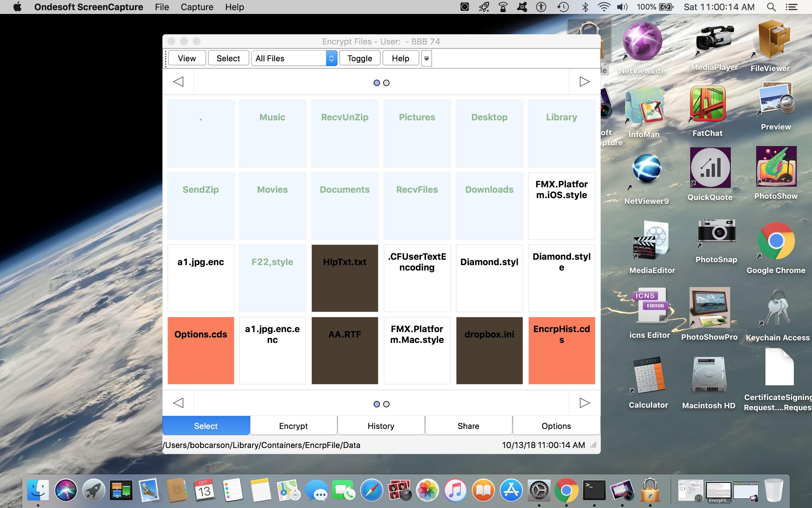Switch to the Share tab
This screenshot has height=508, width=812.
(x=469, y=426)
